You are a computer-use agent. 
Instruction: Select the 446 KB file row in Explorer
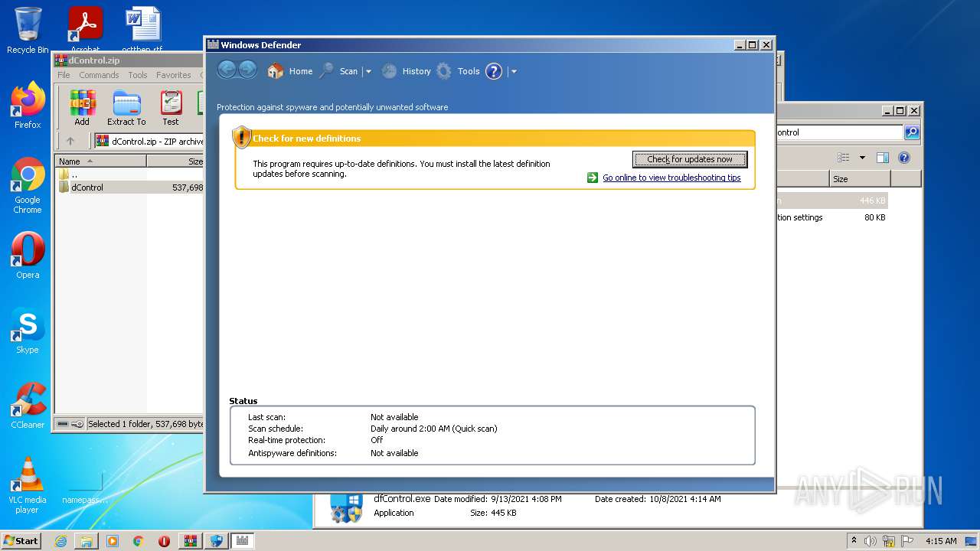click(x=831, y=201)
